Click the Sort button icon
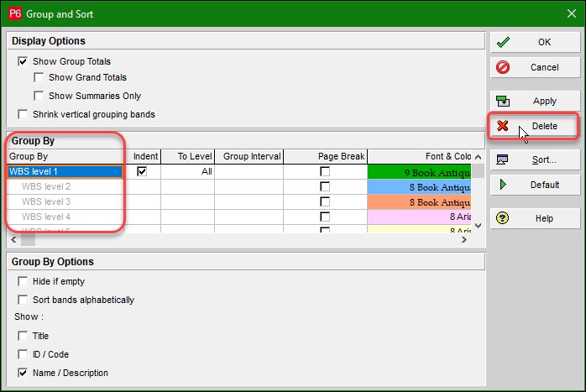 [503, 159]
